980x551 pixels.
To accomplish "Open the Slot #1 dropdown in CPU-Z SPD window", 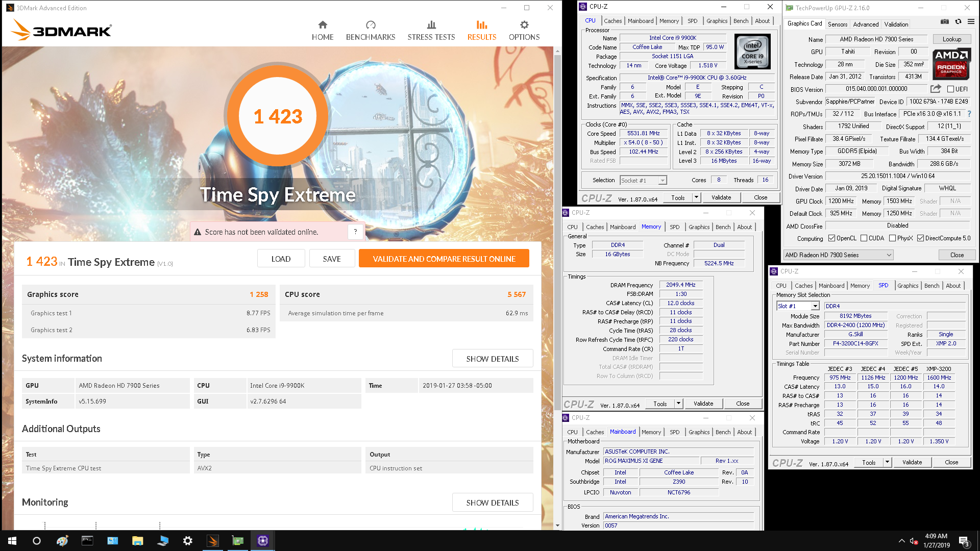I will 798,306.
